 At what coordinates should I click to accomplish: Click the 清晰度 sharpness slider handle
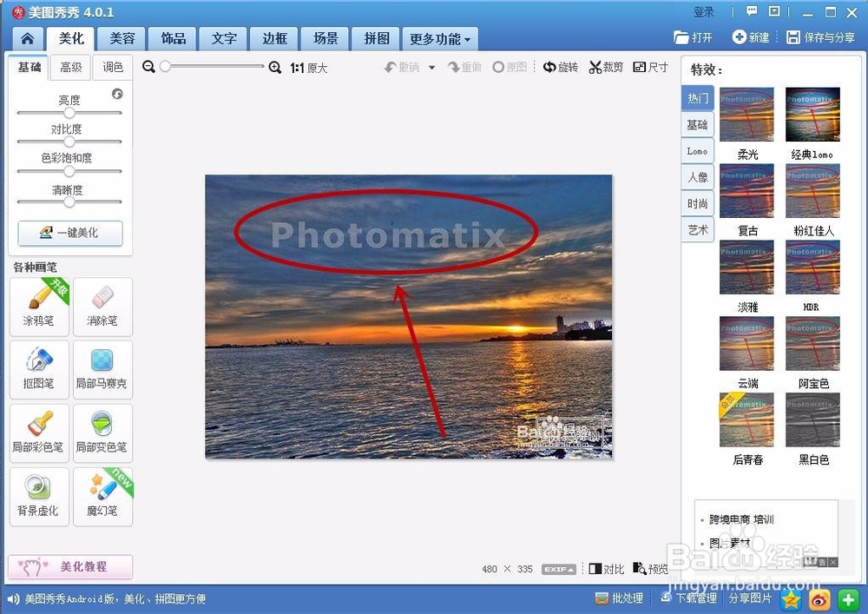69,202
